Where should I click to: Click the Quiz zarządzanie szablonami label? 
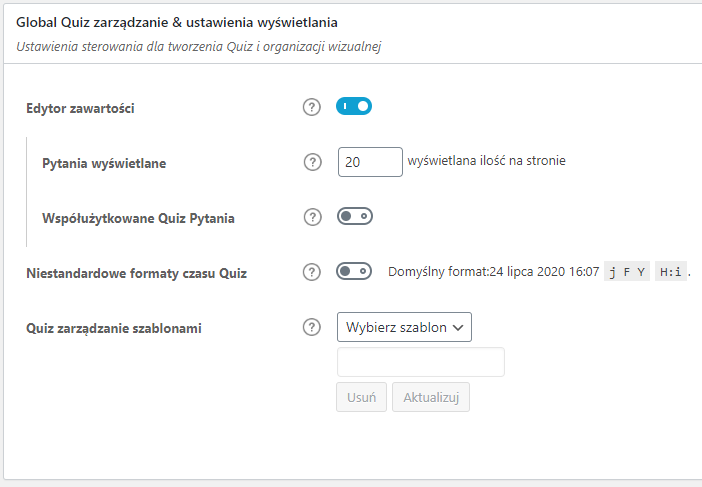click(114, 328)
